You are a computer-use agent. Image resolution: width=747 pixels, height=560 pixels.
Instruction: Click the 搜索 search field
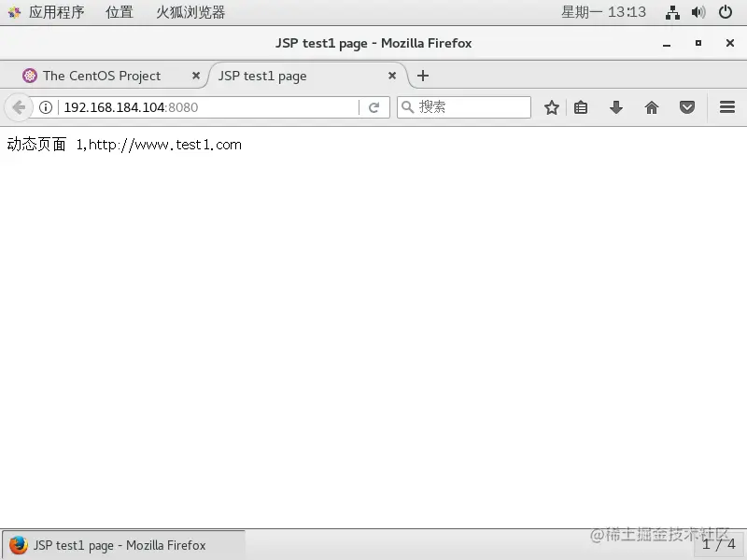pos(464,107)
